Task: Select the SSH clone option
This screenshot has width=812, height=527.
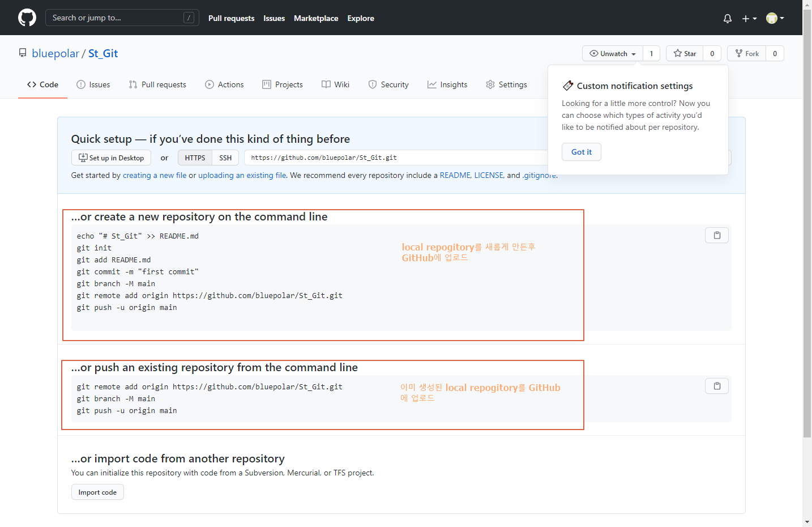Action: pos(225,158)
